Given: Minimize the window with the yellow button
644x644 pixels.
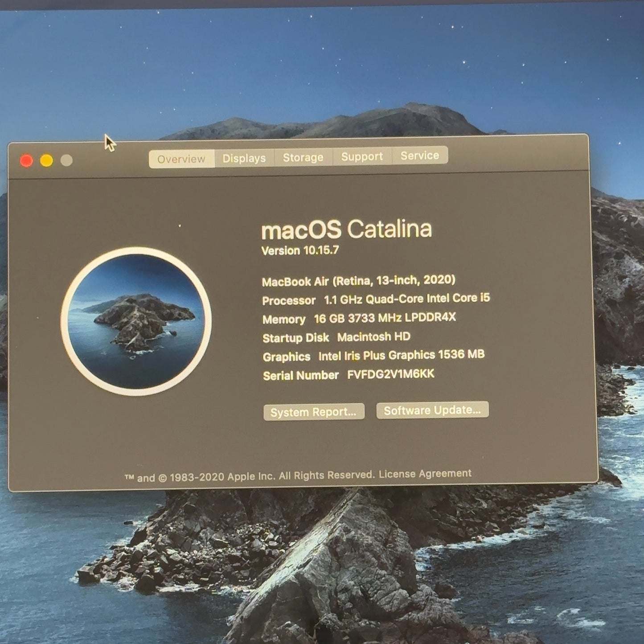Looking at the screenshot, I should (x=46, y=160).
